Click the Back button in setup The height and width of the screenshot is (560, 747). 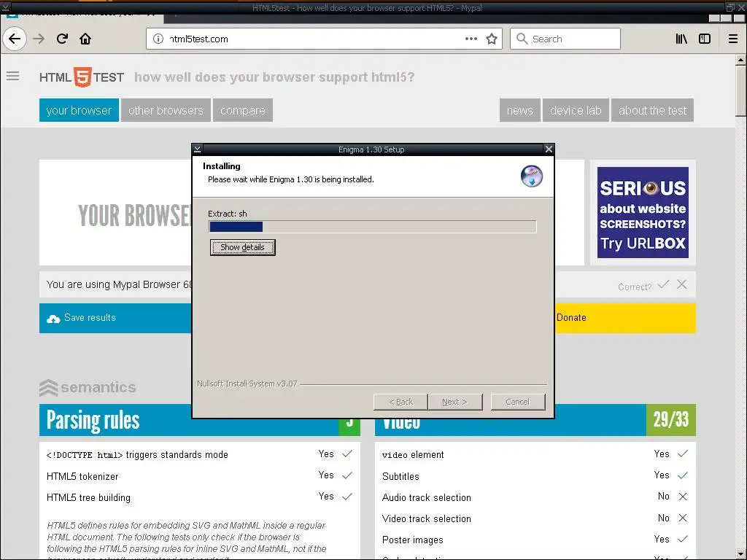pyautogui.click(x=400, y=402)
